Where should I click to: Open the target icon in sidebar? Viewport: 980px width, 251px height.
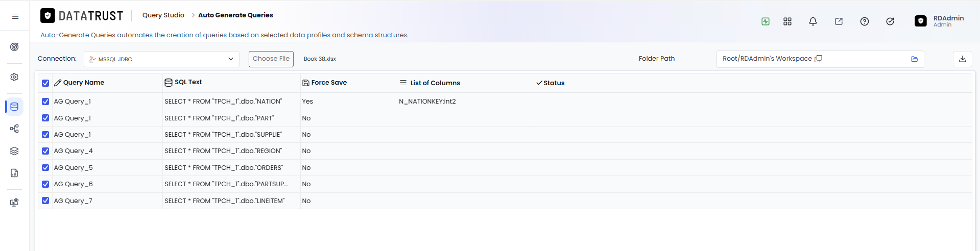click(14, 47)
